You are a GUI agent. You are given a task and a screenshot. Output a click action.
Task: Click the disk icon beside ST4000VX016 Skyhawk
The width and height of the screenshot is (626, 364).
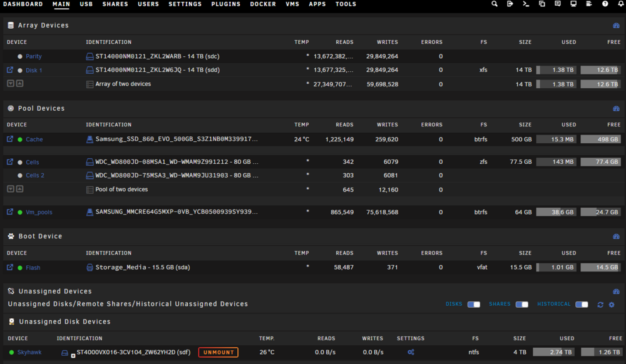click(64, 353)
